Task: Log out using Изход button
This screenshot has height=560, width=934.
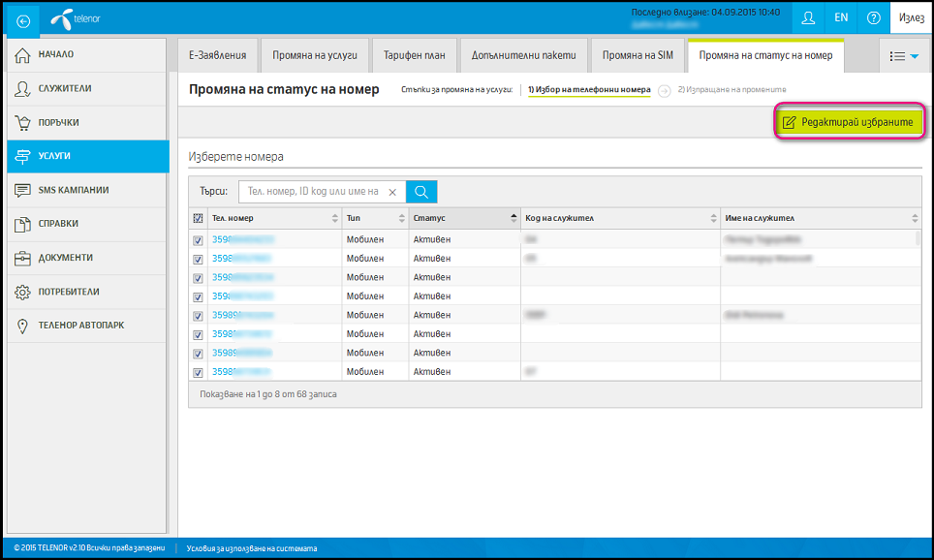Action: point(912,17)
